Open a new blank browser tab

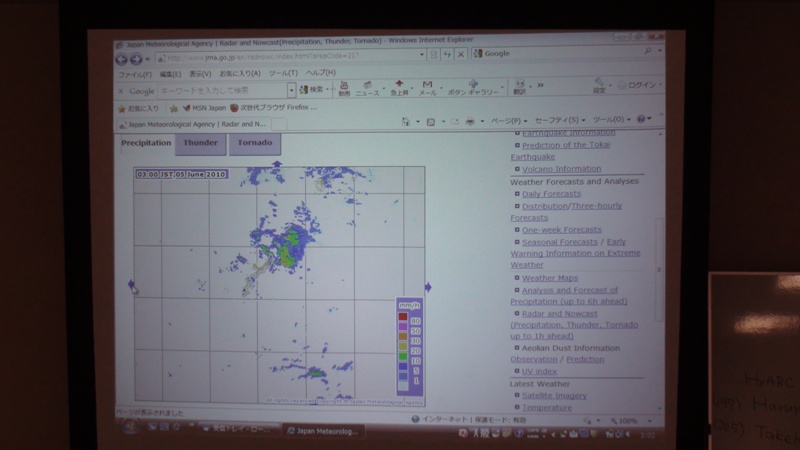click(279, 124)
